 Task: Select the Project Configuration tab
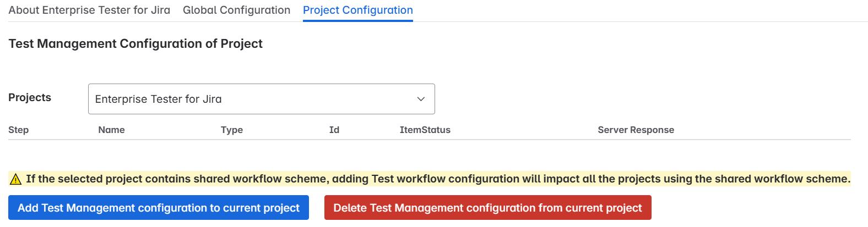click(x=357, y=10)
